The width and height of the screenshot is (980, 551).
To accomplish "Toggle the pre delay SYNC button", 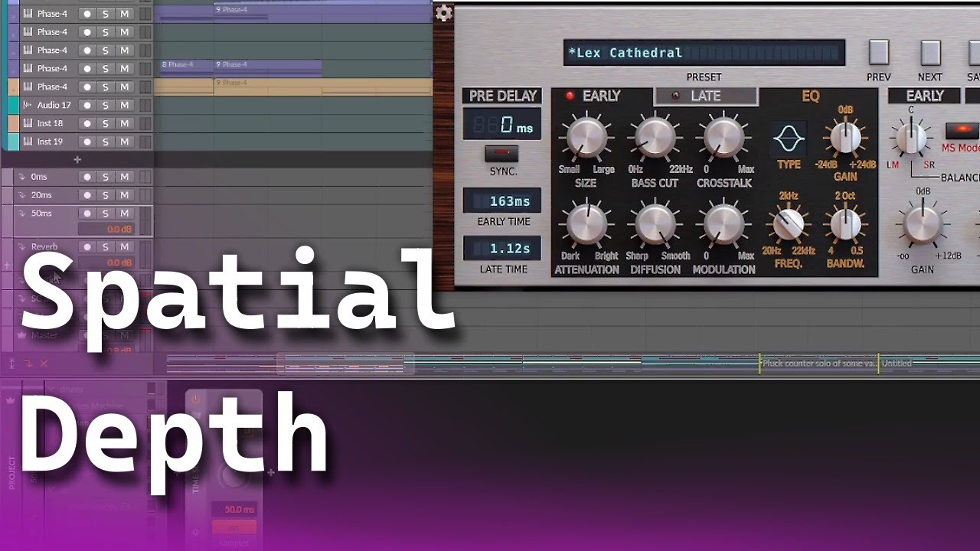I will click(501, 154).
